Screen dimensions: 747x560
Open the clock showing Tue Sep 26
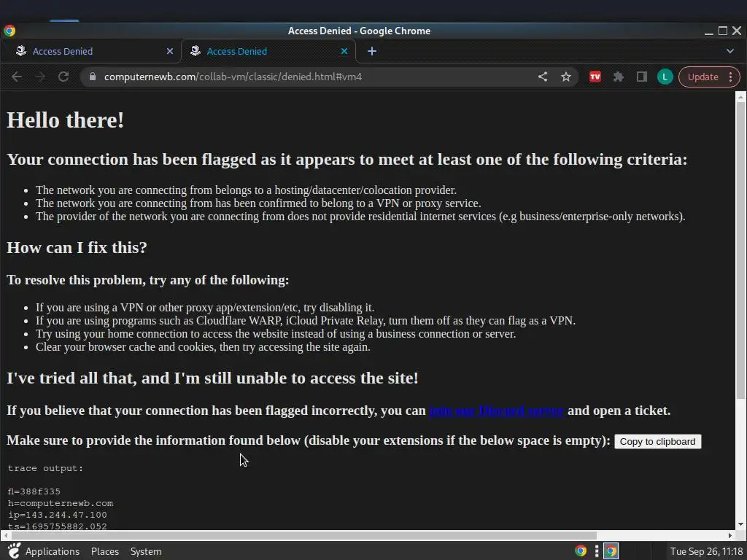tap(707, 551)
